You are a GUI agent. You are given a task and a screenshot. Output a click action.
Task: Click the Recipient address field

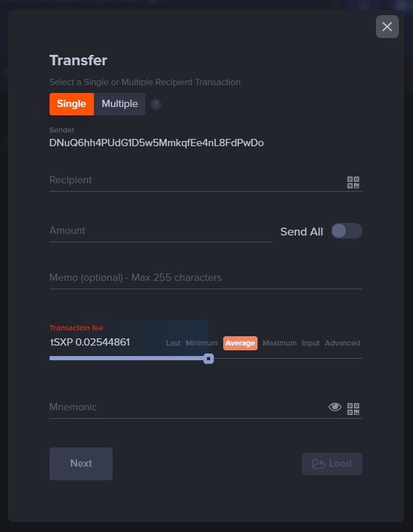tap(197, 180)
